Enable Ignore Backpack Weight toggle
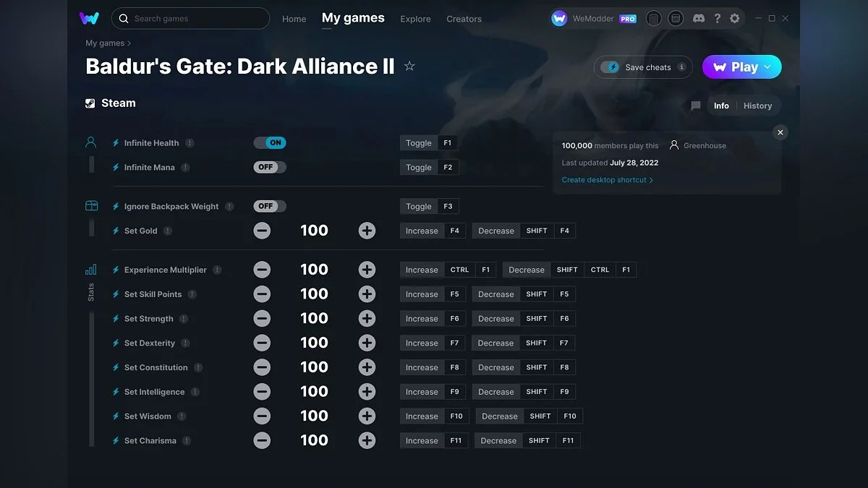Viewport: 868px width, 488px height. (x=270, y=206)
